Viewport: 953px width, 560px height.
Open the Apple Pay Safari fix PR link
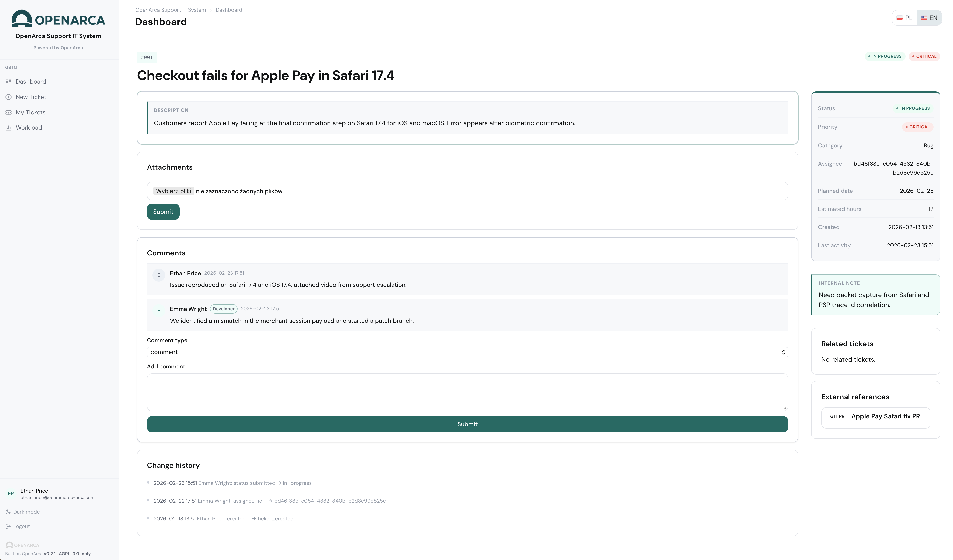(x=885, y=416)
